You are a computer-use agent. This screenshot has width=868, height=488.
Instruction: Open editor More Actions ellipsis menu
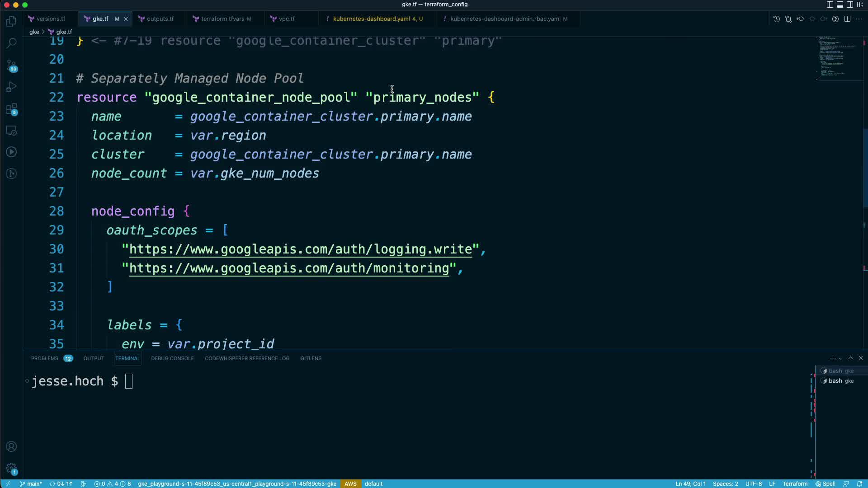[x=859, y=19]
